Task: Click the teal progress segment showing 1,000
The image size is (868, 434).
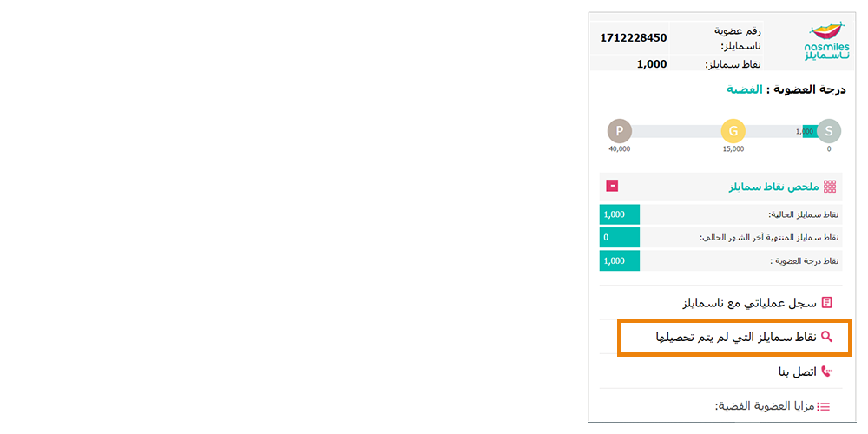Action: (810, 131)
